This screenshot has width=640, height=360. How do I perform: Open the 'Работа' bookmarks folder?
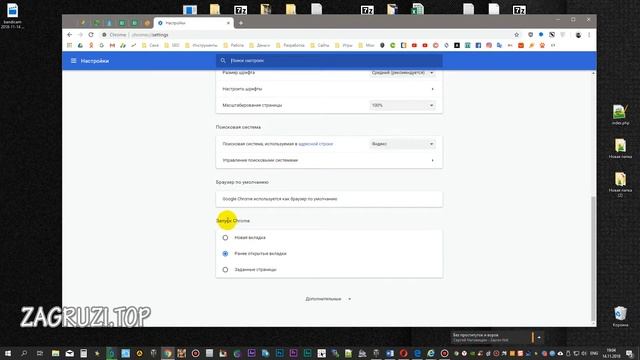[233, 45]
